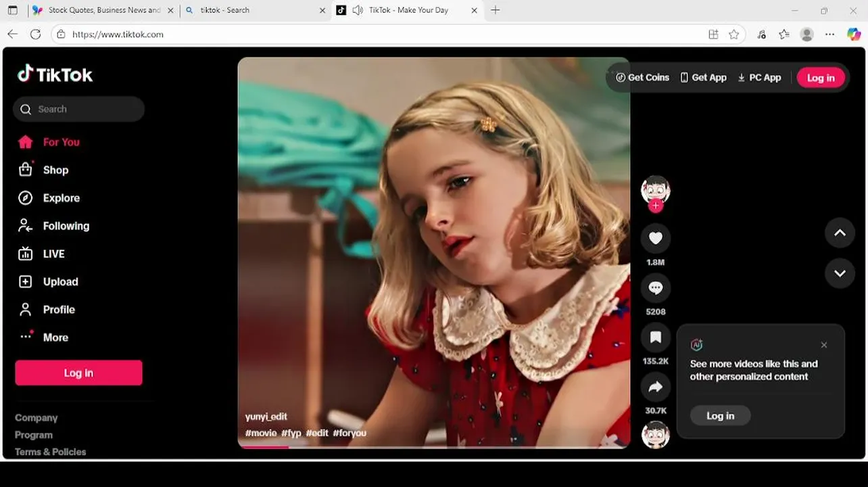Focus the TikTok Search field
The image size is (868, 487).
click(78, 109)
